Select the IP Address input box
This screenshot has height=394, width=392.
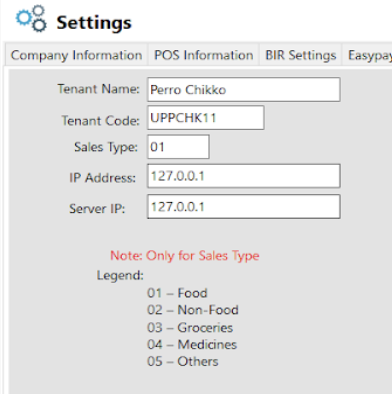(244, 176)
